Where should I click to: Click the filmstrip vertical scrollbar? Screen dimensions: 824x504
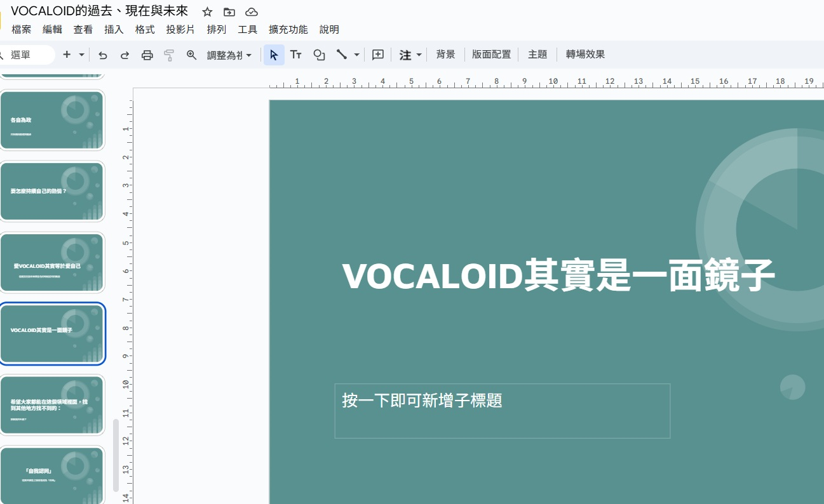tap(116, 455)
